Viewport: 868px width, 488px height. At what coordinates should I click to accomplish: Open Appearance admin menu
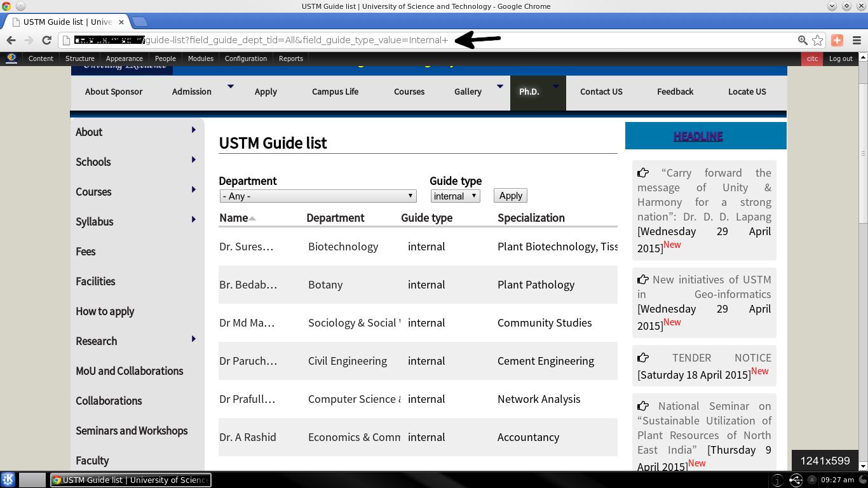(x=125, y=58)
